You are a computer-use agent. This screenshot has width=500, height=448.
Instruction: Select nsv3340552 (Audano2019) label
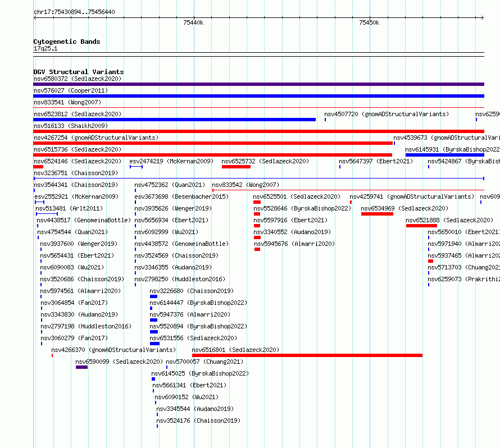pyautogui.click(x=292, y=232)
